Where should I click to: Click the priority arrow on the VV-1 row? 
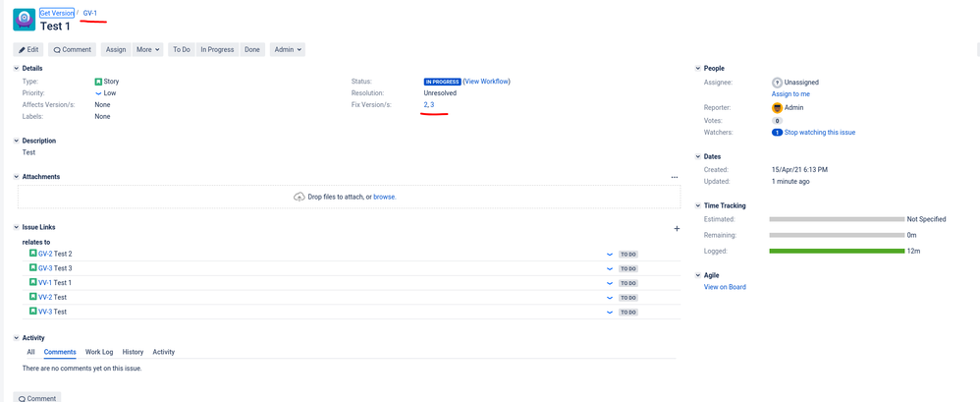(610, 283)
